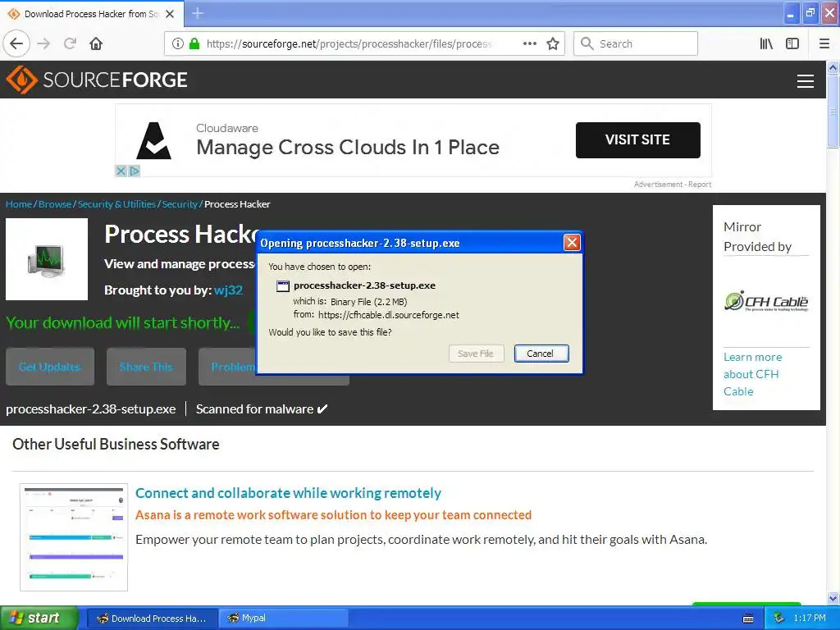840x630 pixels.
Task: Click Cancel in the download dialog
Action: pyautogui.click(x=541, y=354)
